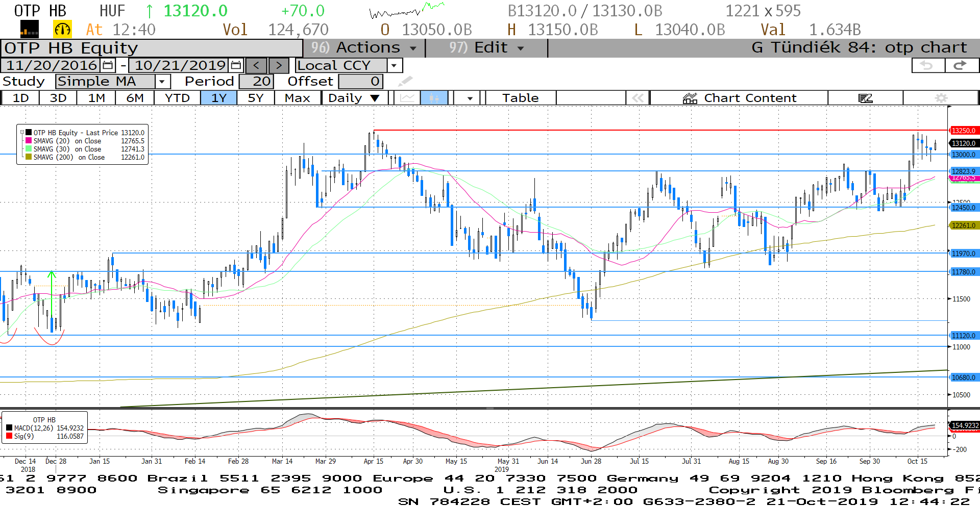The height and width of the screenshot is (530, 980).
Task: Select the 5Y range tab
Action: [x=255, y=98]
